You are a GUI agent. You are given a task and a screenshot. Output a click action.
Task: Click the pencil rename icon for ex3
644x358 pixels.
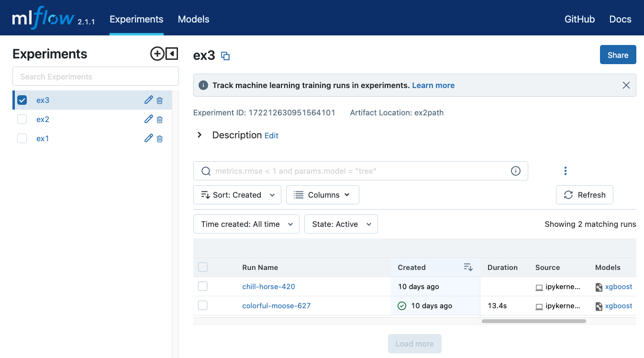pos(148,100)
